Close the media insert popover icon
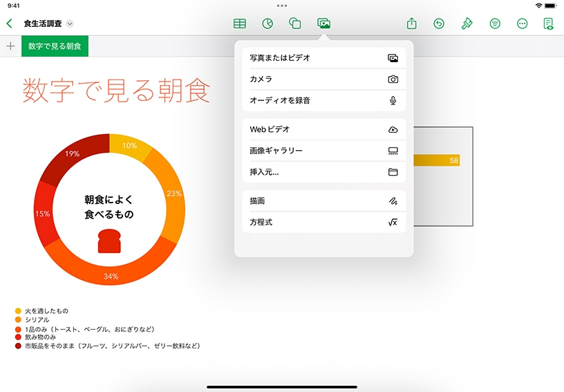Image resolution: width=564 pixels, height=392 pixels. [x=323, y=24]
